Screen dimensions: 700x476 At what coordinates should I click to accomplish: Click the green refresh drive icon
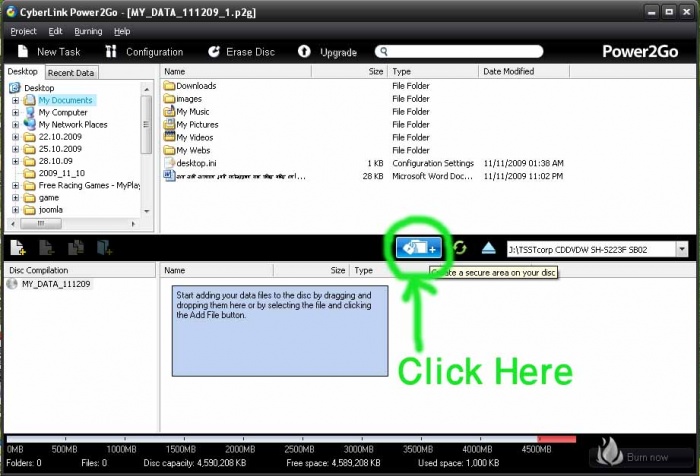(x=460, y=248)
